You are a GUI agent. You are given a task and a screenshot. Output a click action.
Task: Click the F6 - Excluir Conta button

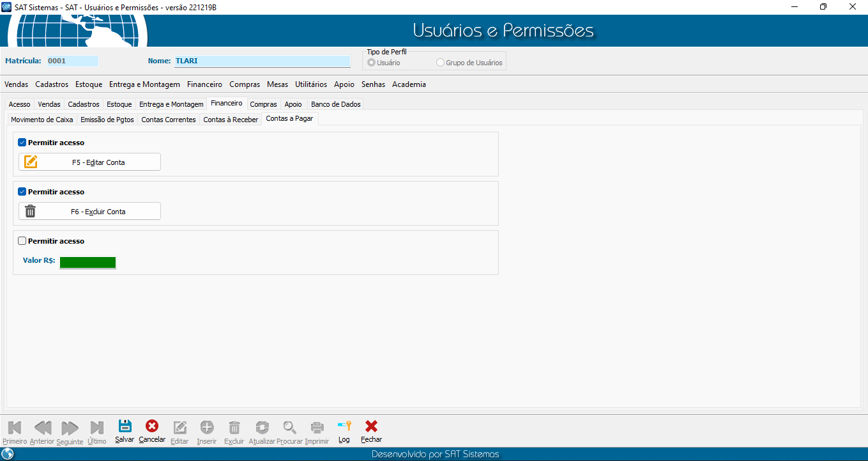pos(89,212)
